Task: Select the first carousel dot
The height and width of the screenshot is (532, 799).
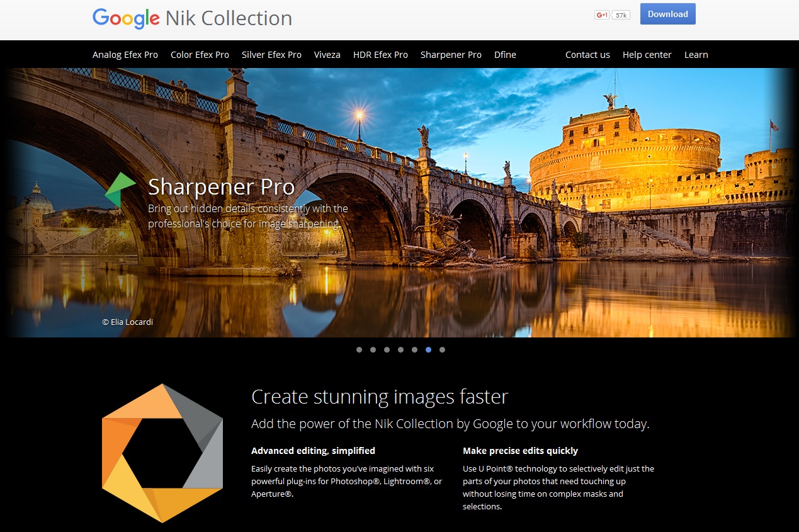Action: (359, 349)
